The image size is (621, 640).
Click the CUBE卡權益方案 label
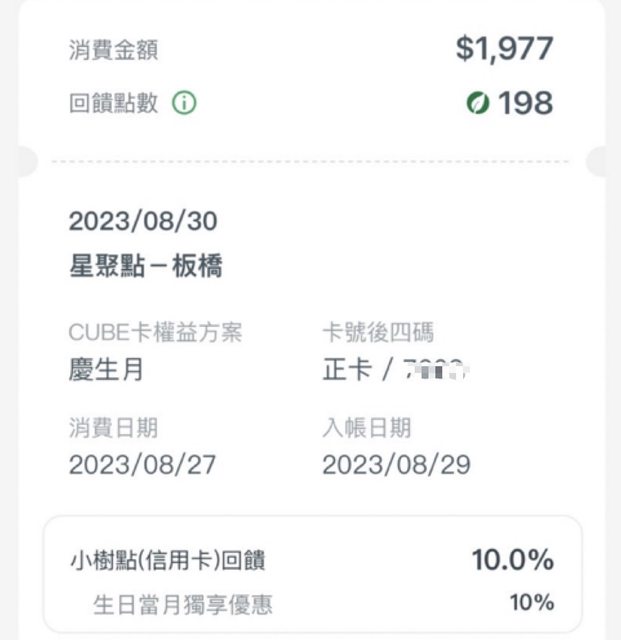pyautogui.click(x=155, y=332)
